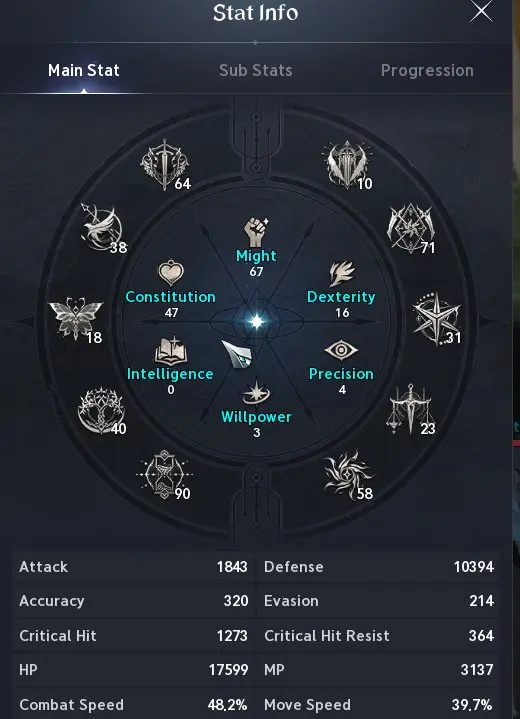This screenshot has height=719, width=520.
Task: Click the Dexterity claw icon
Action: [x=342, y=274]
